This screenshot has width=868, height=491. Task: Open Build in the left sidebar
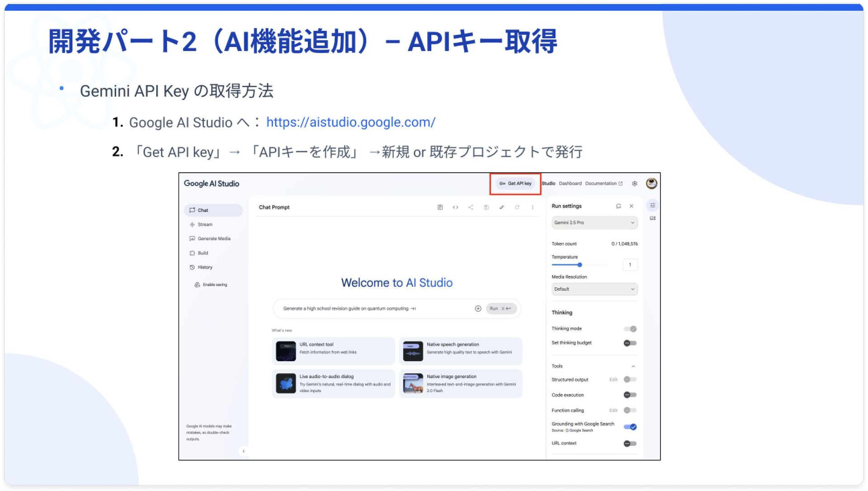[213, 253]
